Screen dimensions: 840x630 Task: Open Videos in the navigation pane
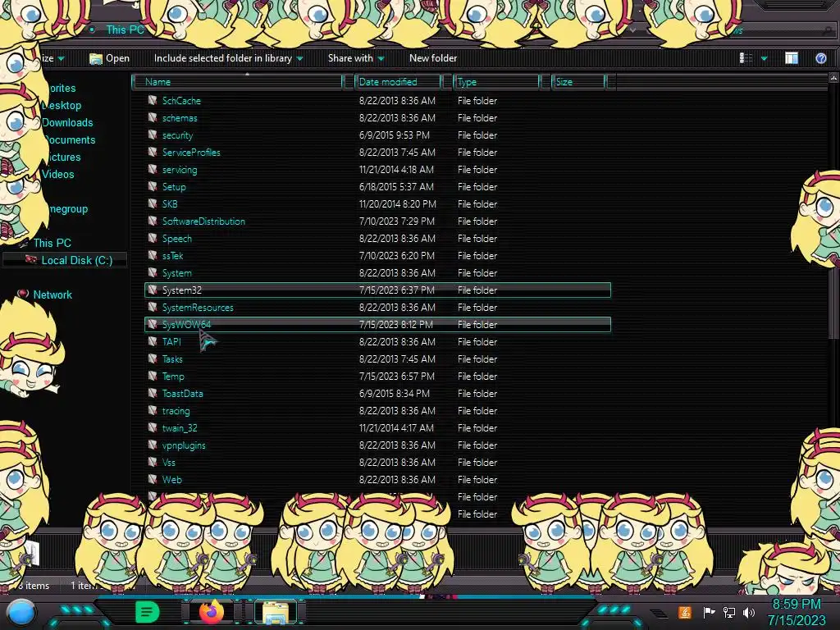(58, 174)
